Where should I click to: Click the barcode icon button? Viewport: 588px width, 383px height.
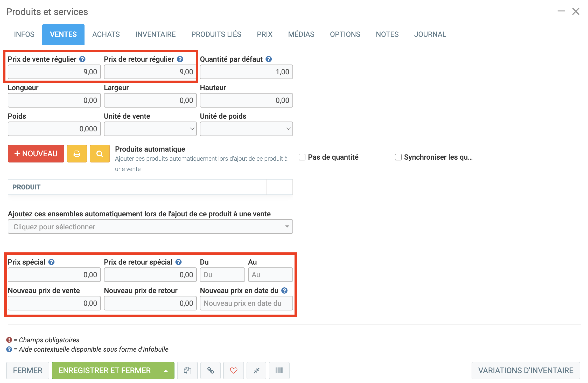tap(279, 370)
